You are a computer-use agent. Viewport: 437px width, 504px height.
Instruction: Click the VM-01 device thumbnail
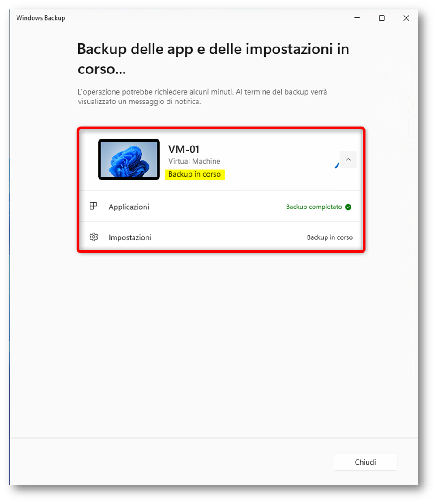click(129, 159)
